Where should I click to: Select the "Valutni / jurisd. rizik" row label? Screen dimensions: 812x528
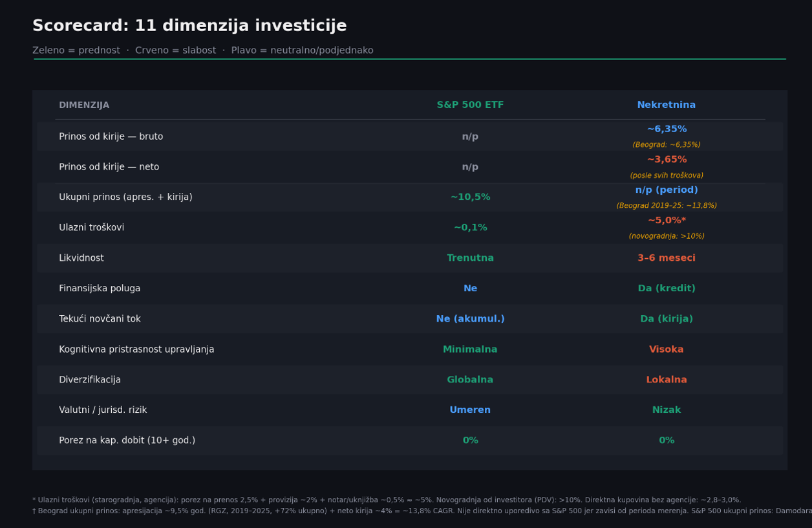pyautogui.click(x=103, y=410)
